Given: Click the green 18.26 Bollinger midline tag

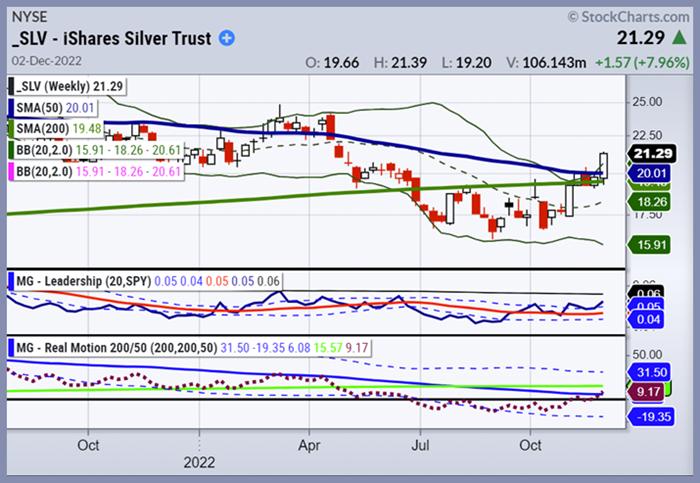Looking at the screenshot, I should [651, 202].
